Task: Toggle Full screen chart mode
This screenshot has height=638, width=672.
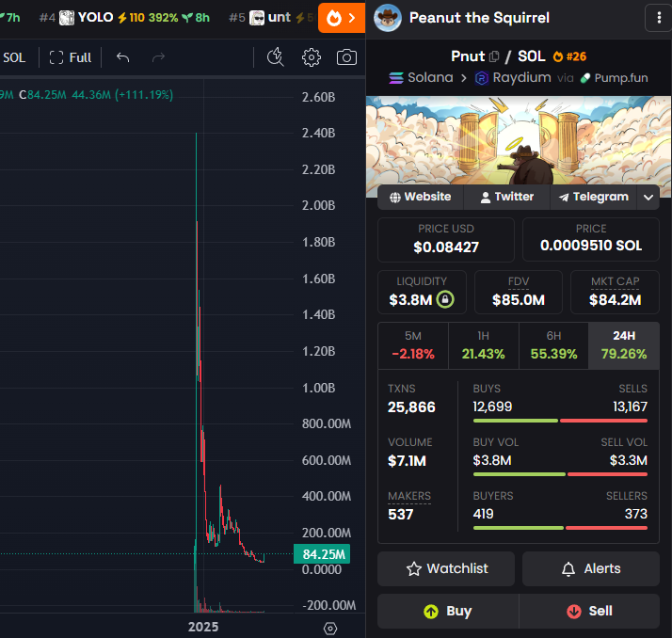Action: 70,57
